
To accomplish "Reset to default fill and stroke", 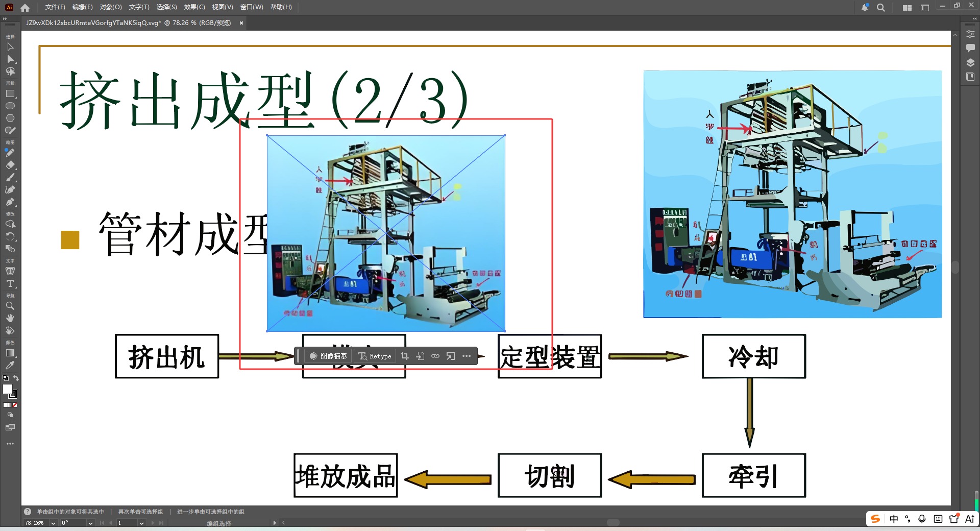I will [6, 378].
